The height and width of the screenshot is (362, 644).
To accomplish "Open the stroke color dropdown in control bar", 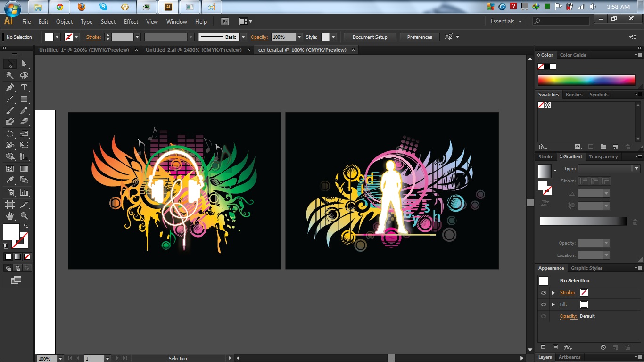I will 76,37.
